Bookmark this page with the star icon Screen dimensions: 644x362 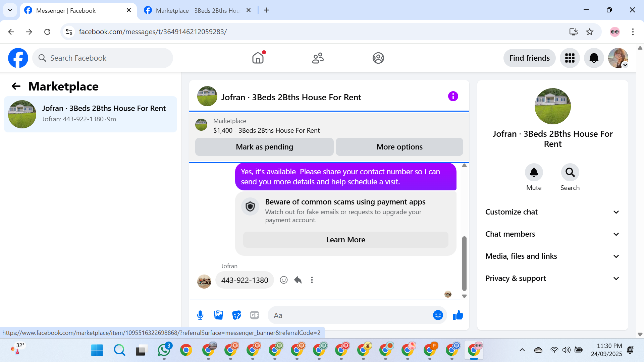(590, 32)
